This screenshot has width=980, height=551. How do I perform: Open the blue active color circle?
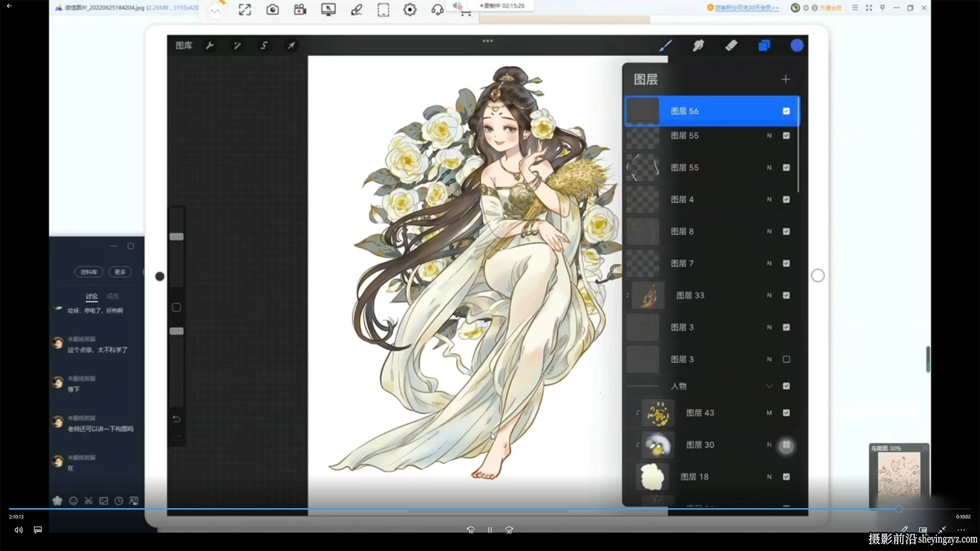(x=797, y=45)
